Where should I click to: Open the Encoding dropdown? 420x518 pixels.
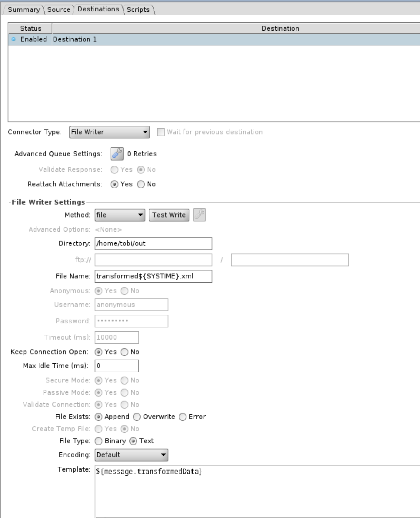(x=131, y=455)
